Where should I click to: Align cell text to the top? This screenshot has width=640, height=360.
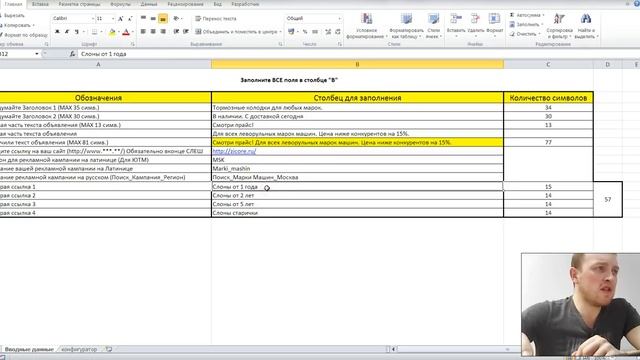(143, 18)
